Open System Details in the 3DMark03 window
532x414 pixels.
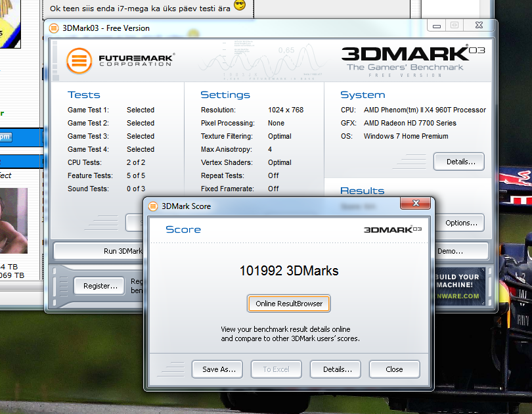(x=458, y=162)
